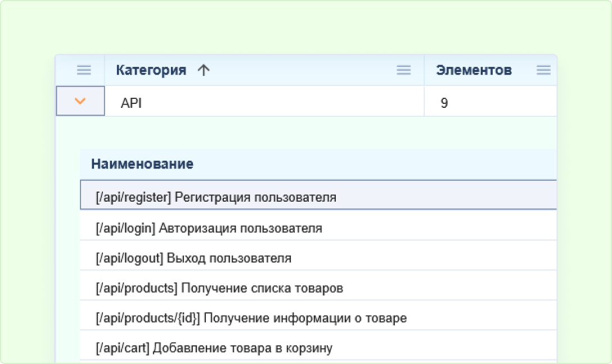Select the [/api/cart] Добавление товара в корзину row
The height and width of the screenshot is (364, 612).
tap(214, 348)
